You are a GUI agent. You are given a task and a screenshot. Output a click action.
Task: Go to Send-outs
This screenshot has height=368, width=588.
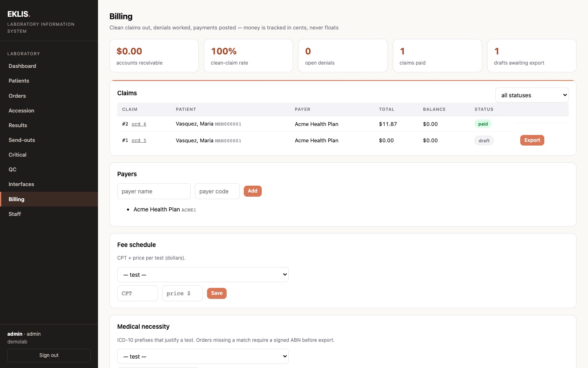[x=49, y=140]
